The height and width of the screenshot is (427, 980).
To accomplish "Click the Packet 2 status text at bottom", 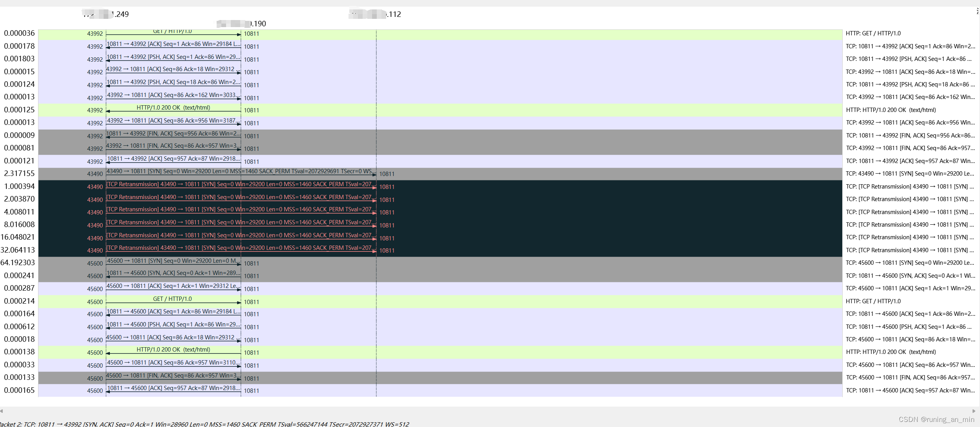I will 204,424.
